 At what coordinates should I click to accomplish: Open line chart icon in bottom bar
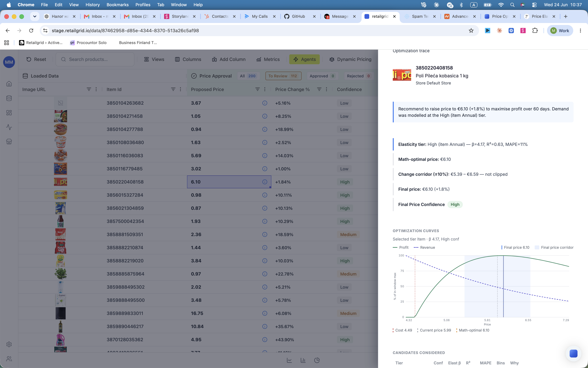(289, 360)
